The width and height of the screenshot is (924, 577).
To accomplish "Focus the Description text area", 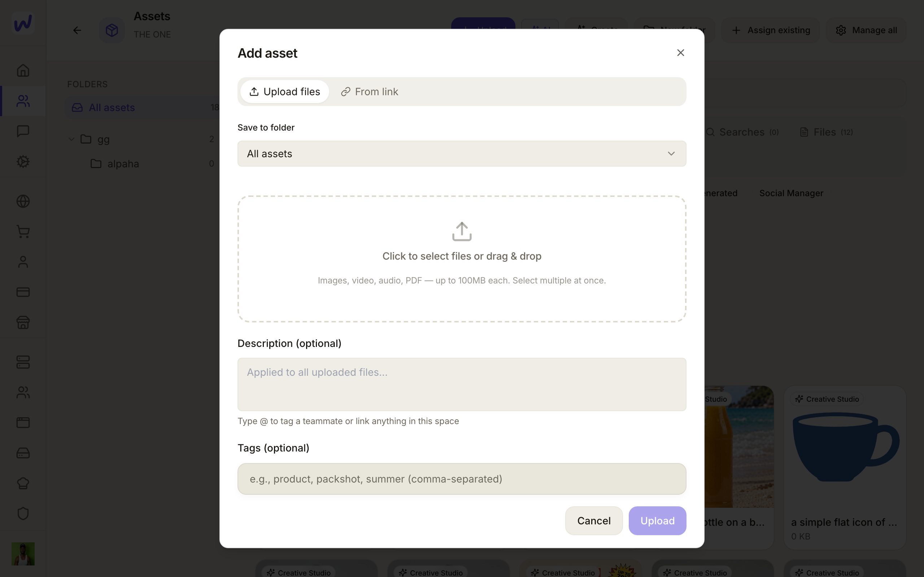I will (462, 384).
